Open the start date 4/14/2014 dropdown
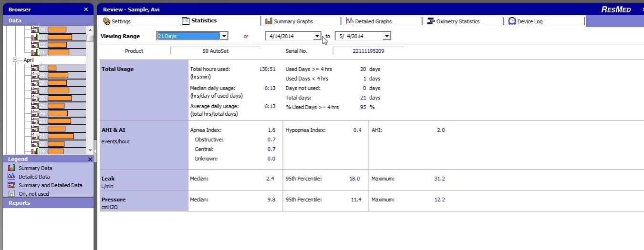Screen dimensions: 644x250 (317, 36)
